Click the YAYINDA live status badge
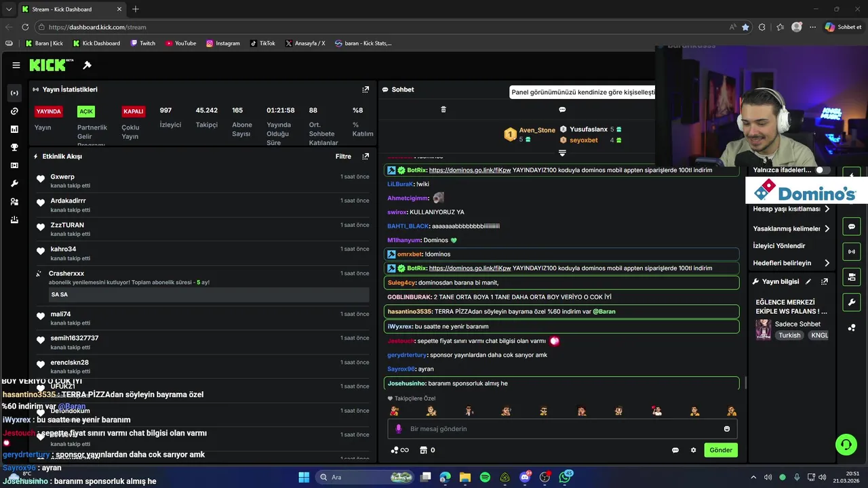The width and height of the screenshot is (868, 488). [x=49, y=111]
